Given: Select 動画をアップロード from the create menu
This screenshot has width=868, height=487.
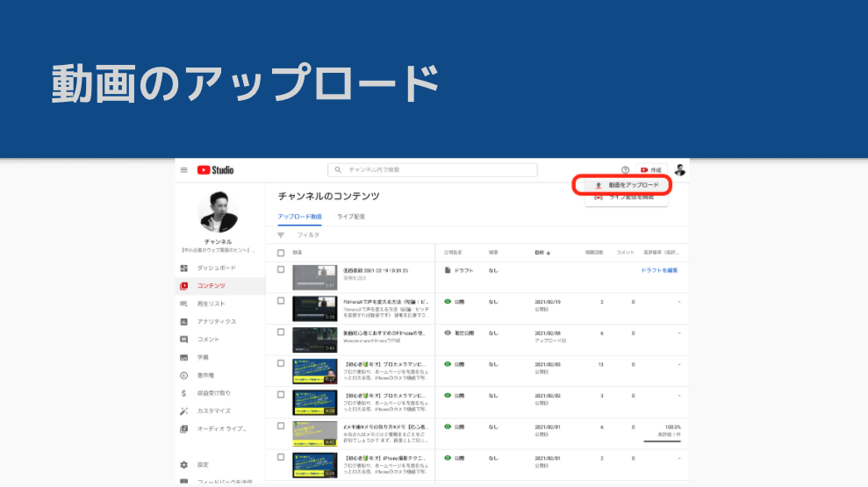Looking at the screenshot, I should pyautogui.click(x=627, y=185).
